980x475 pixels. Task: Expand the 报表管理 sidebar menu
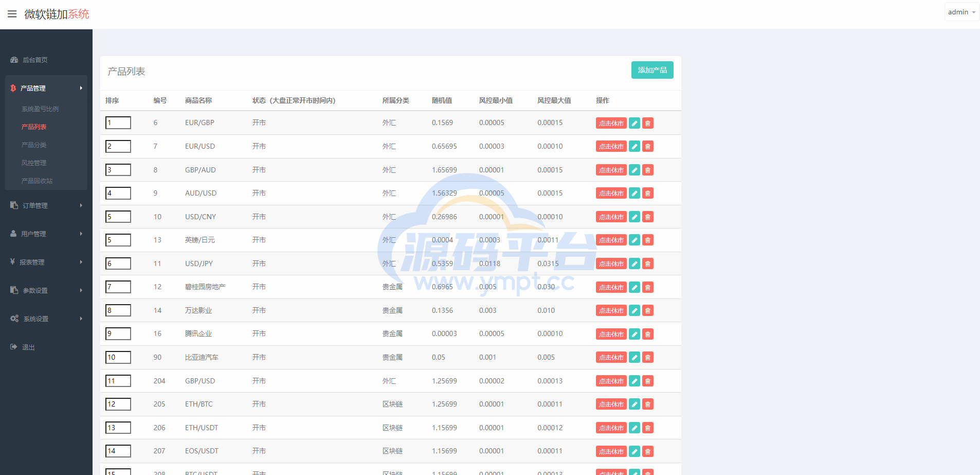click(46, 262)
